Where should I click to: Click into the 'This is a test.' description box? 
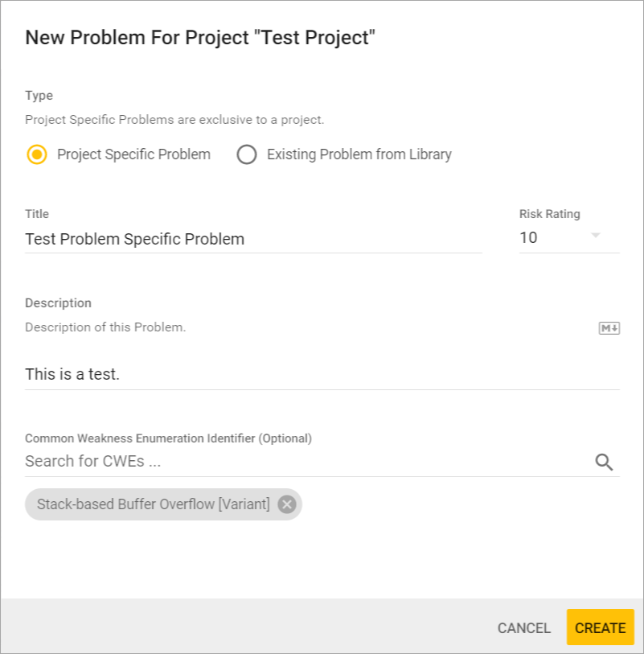click(x=322, y=374)
